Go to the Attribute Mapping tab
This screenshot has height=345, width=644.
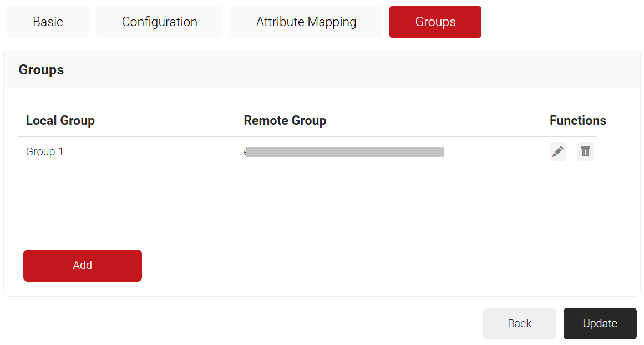(306, 22)
